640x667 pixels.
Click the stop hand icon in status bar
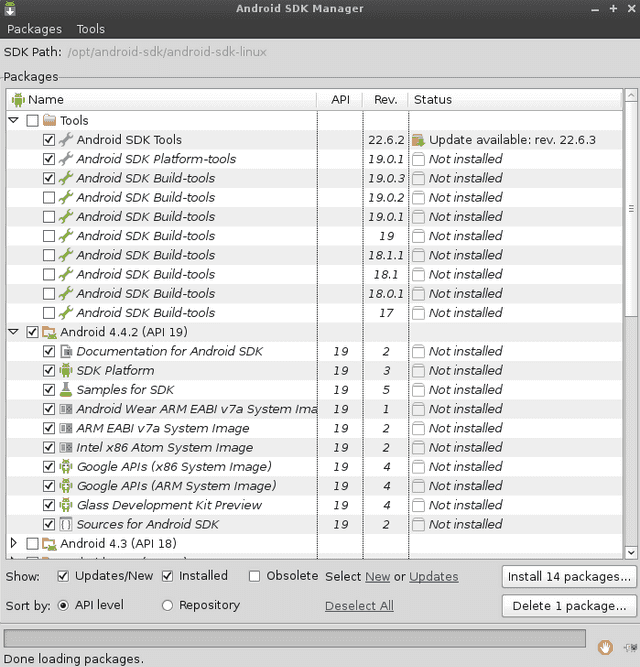605,647
